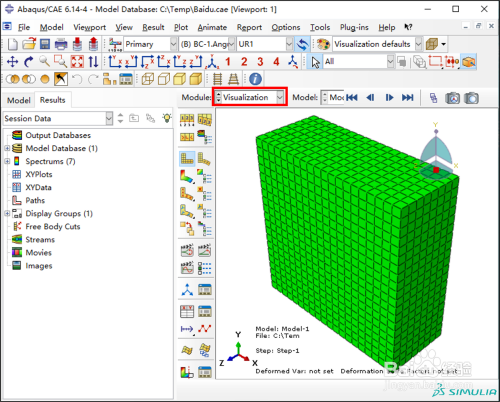Screen dimensions: 500x402
Task: Open the Session Data dropdown
Action: click(109, 118)
